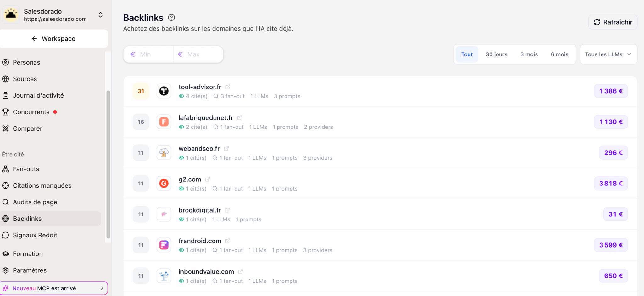
Task: Open webandseo.fr external link icon
Action: (226, 149)
